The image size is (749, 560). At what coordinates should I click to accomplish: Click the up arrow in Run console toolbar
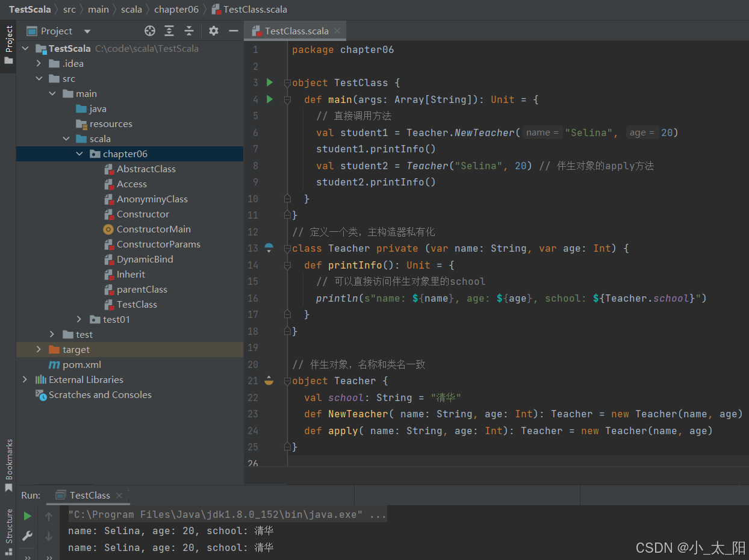tap(49, 516)
